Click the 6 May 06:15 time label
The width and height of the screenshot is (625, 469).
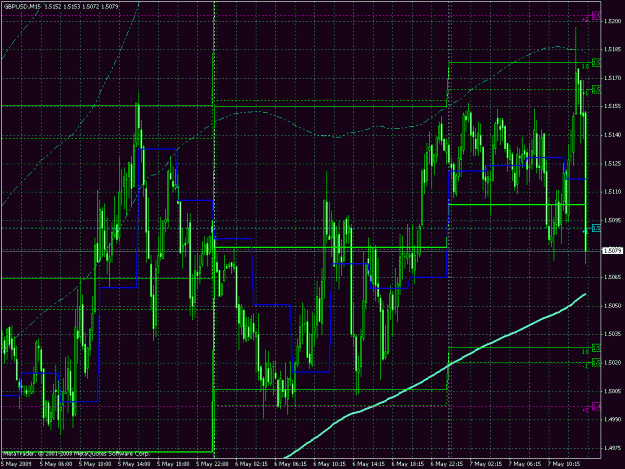tap(290, 464)
